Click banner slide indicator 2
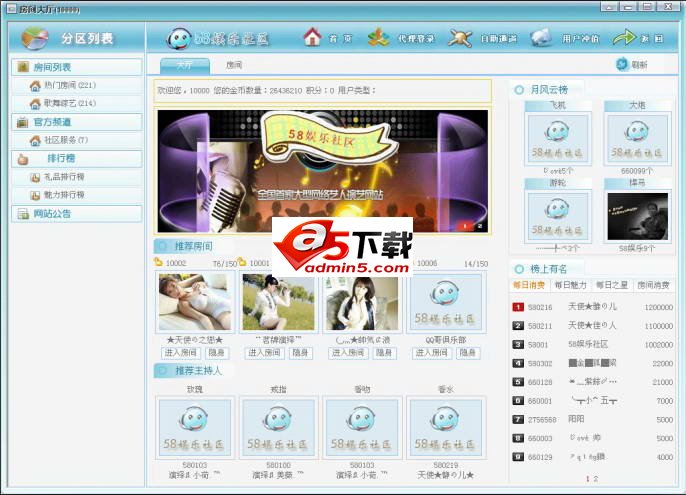686x495 pixels. click(x=480, y=226)
